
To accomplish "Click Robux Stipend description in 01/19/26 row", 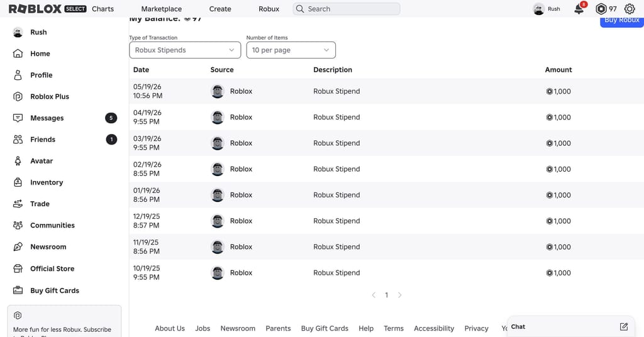I will coord(336,194).
